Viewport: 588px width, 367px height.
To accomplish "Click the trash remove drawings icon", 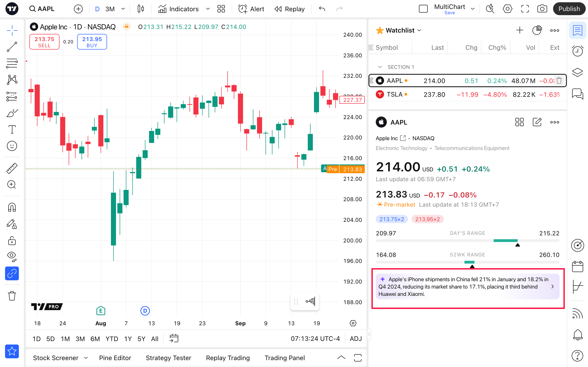I will click(x=12, y=296).
